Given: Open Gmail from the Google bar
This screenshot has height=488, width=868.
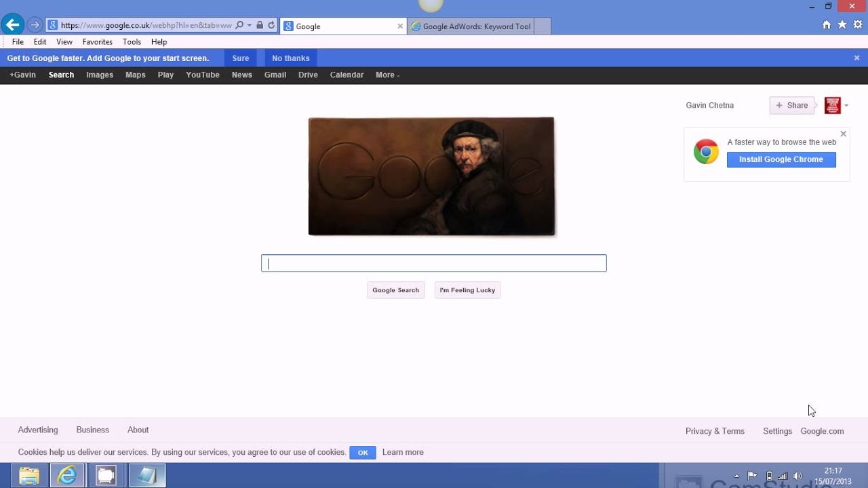Looking at the screenshot, I should [275, 75].
